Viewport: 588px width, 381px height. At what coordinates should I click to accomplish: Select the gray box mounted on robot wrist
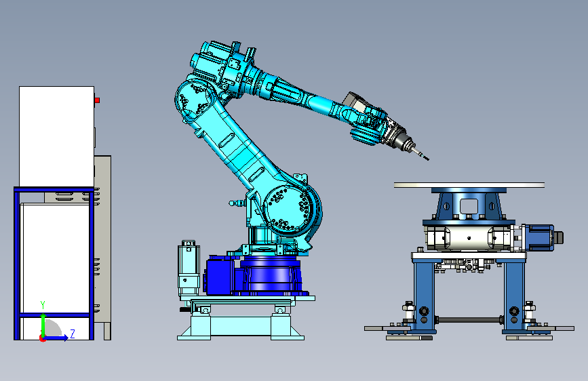pyautogui.click(x=356, y=102)
